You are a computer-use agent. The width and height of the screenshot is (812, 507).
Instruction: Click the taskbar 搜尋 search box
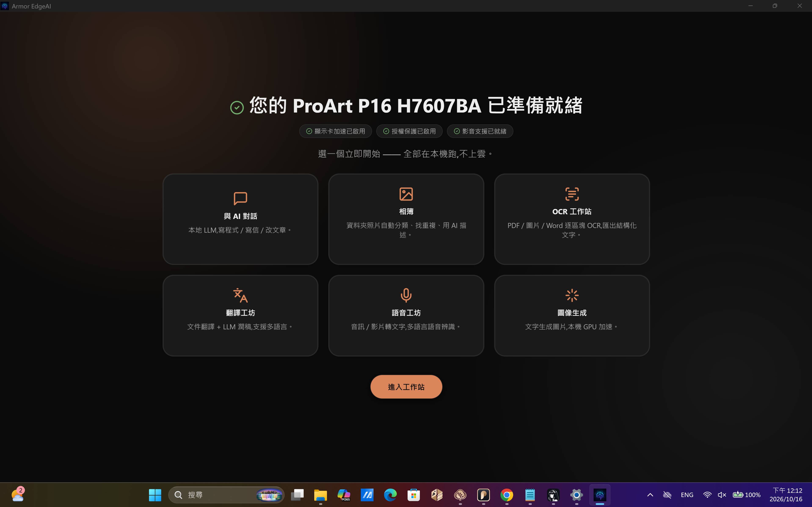[226, 495]
